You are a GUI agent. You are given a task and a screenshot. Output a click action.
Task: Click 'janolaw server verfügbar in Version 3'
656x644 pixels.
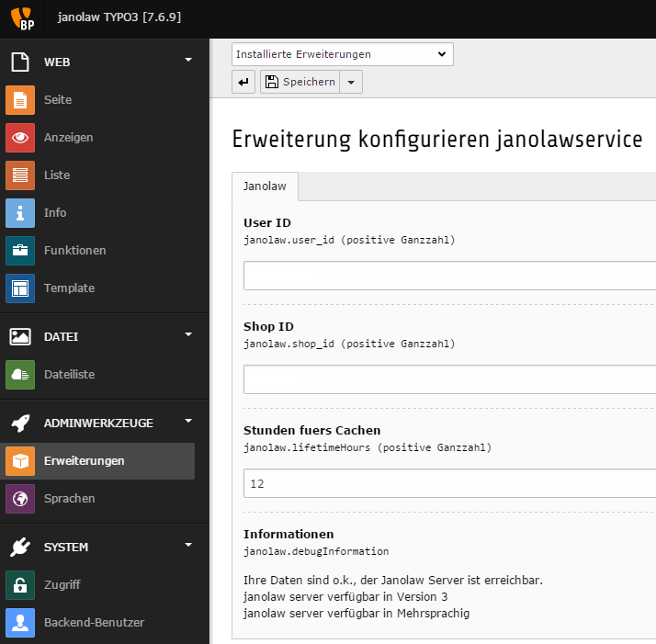click(x=345, y=597)
